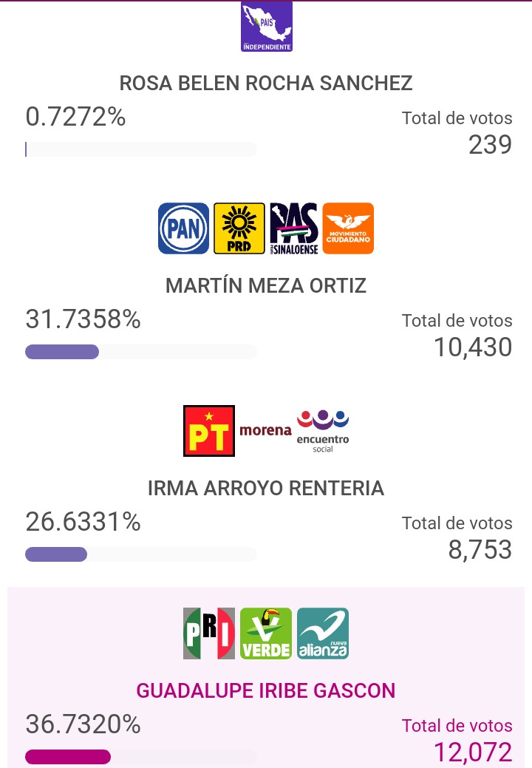Click the Nueva Alianza logo

(x=323, y=633)
